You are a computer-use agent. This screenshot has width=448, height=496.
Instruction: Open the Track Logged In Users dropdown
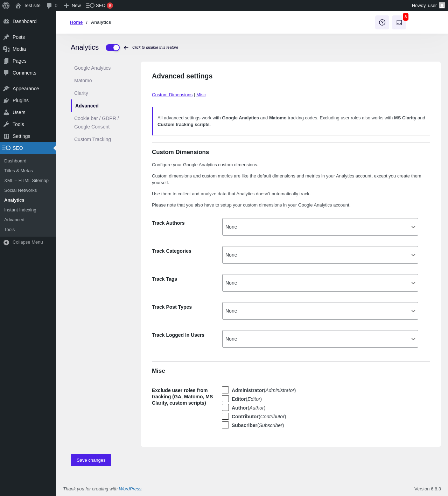(320, 339)
